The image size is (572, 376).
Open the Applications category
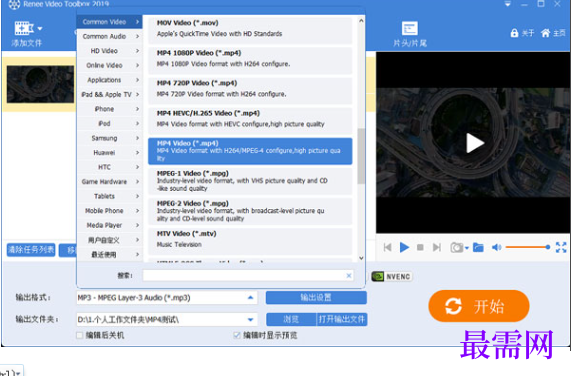point(109,80)
